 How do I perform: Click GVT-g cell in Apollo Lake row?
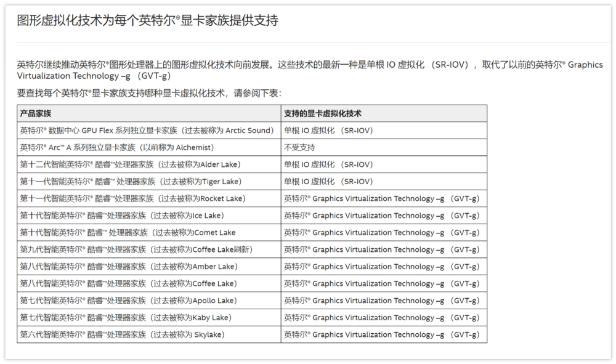384,301
